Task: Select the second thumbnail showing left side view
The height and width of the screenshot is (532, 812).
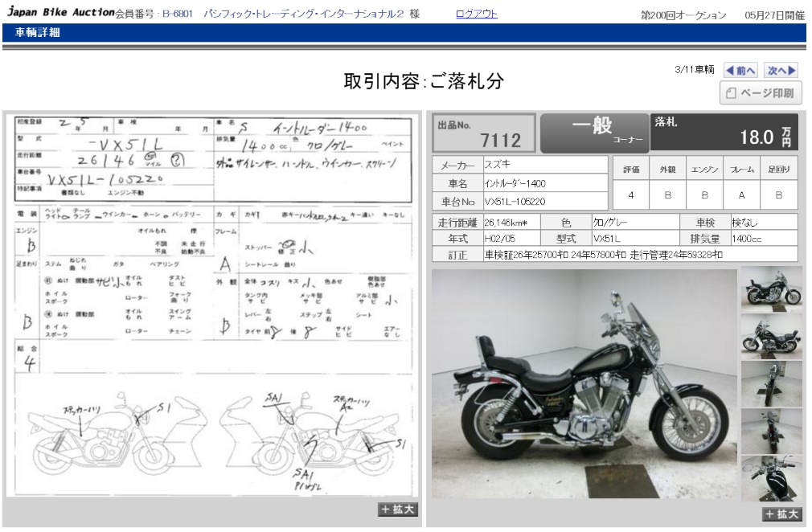Action: [x=771, y=335]
